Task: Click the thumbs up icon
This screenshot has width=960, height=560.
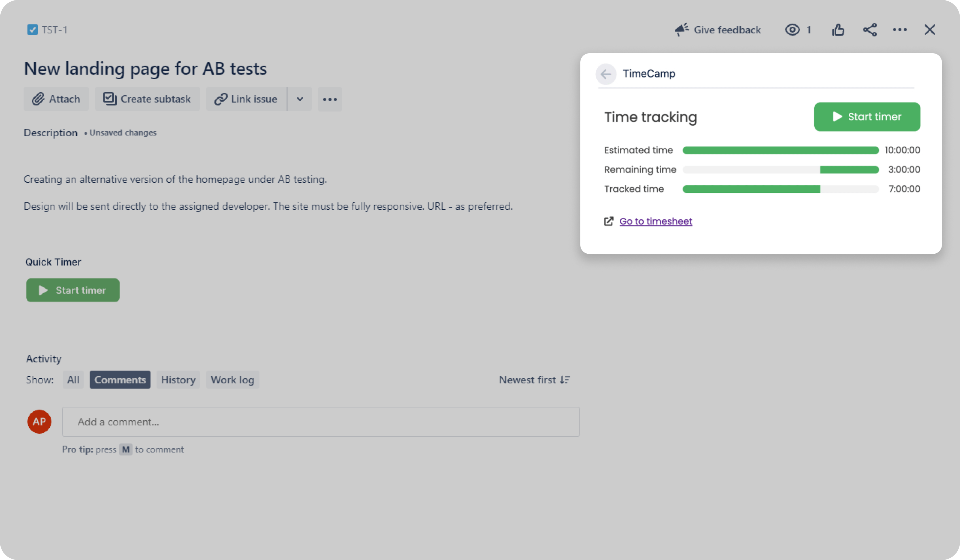Action: (x=838, y=29)
